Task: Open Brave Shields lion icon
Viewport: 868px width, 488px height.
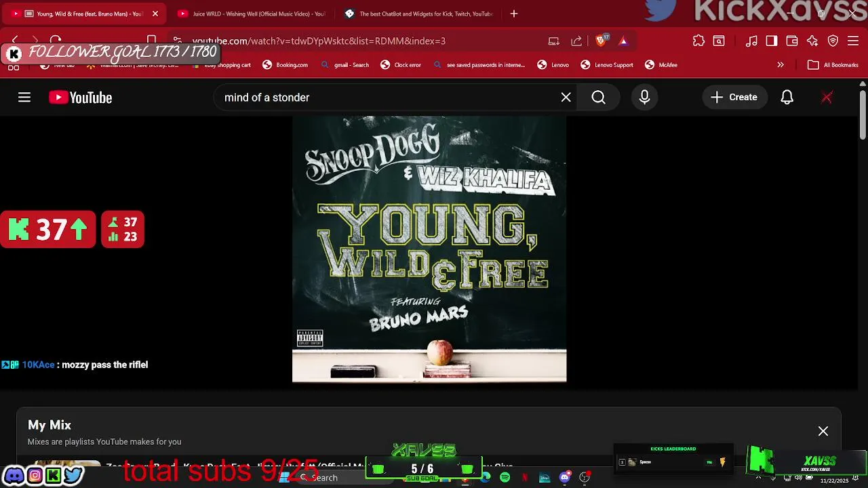Action: (601, 41)
